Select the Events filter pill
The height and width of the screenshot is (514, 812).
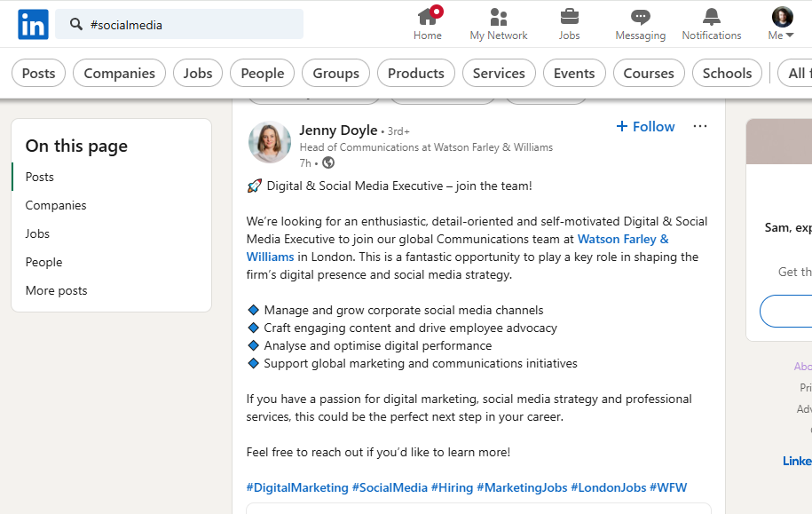(574, 73)
